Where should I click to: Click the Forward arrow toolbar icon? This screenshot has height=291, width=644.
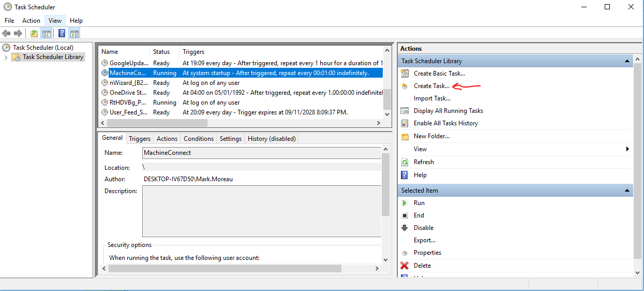[18, 34]
